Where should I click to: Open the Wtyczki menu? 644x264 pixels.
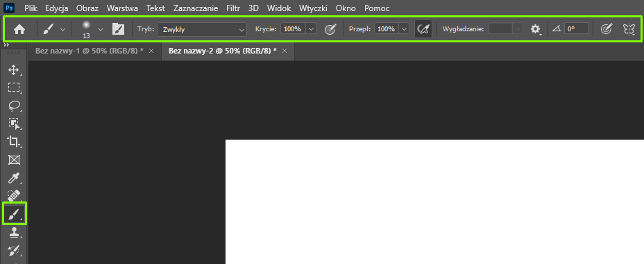pos(314,8)
